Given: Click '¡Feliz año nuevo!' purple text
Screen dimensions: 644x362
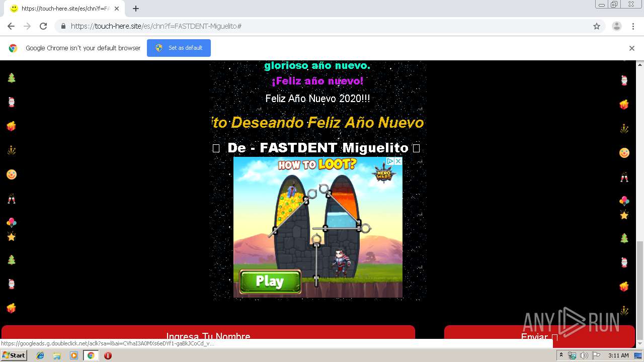Looking at the screenshot, I should (317, 81).
